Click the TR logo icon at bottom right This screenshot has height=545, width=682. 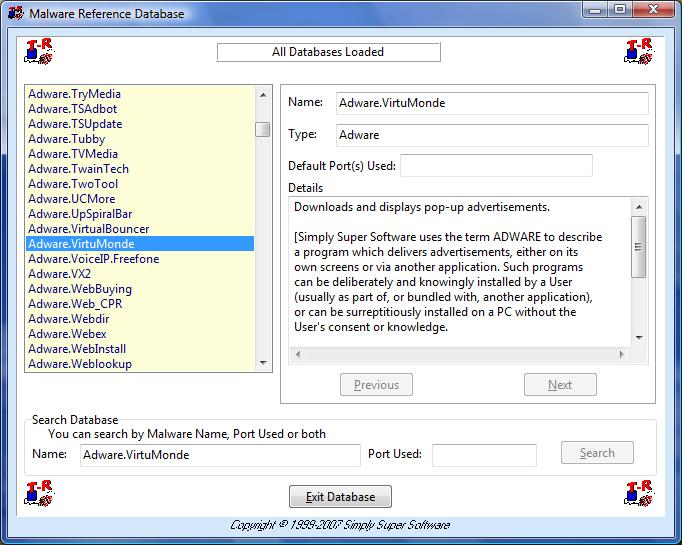point(639,493)
